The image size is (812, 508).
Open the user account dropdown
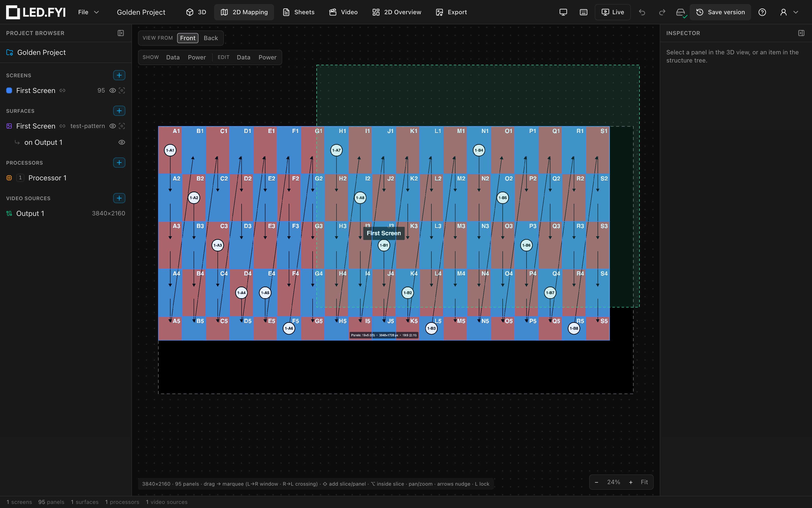point(789,12)
